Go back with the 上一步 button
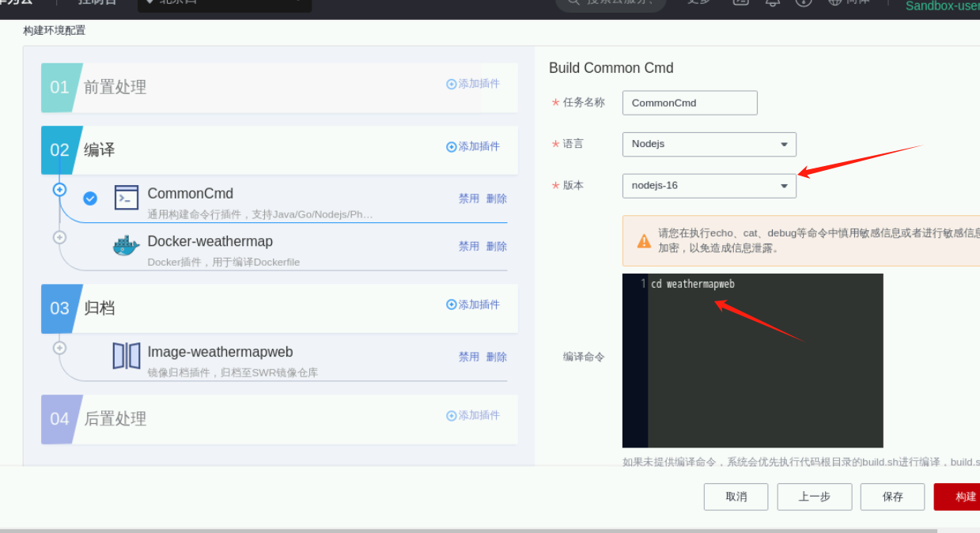The height and width of the screenshot is (533, 980). click(815, 497)
